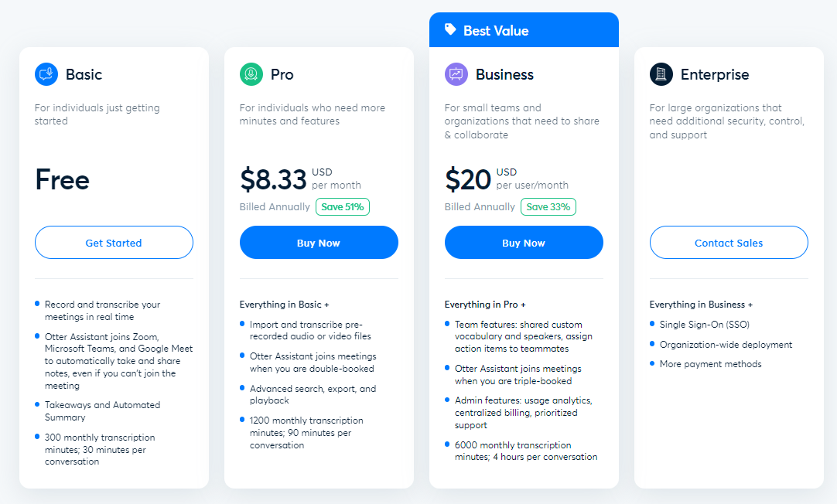Click the Basic plan blue microphone icon
This screenshot has height=504, width=837.
pos(46,74)
